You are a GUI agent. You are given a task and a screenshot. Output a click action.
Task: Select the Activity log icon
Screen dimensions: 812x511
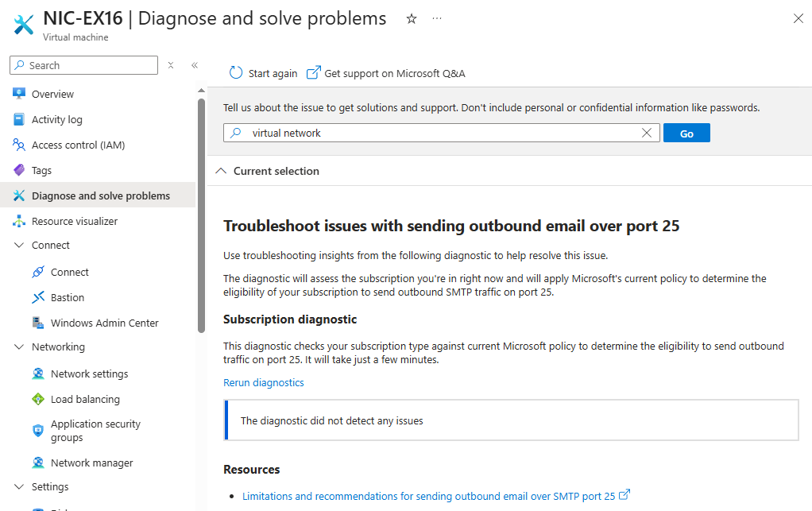click(x=18, y=118)
